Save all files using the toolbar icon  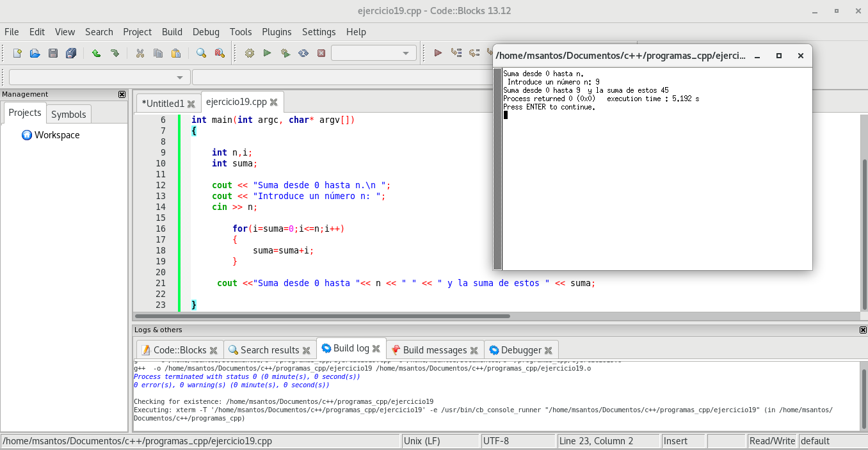(x=71, y=53)
